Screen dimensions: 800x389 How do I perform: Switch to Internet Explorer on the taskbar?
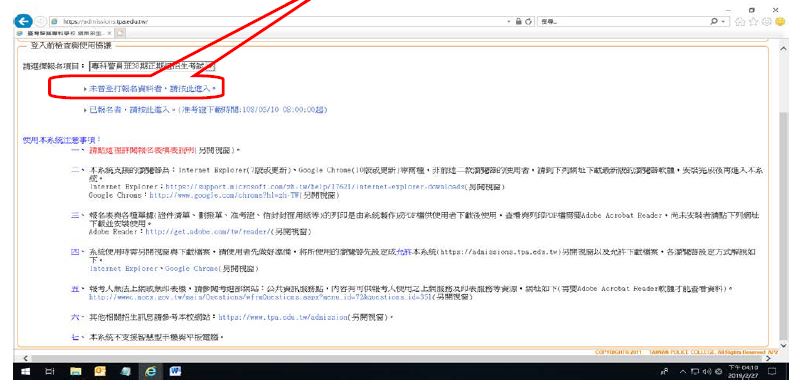(x=151, y=371)
